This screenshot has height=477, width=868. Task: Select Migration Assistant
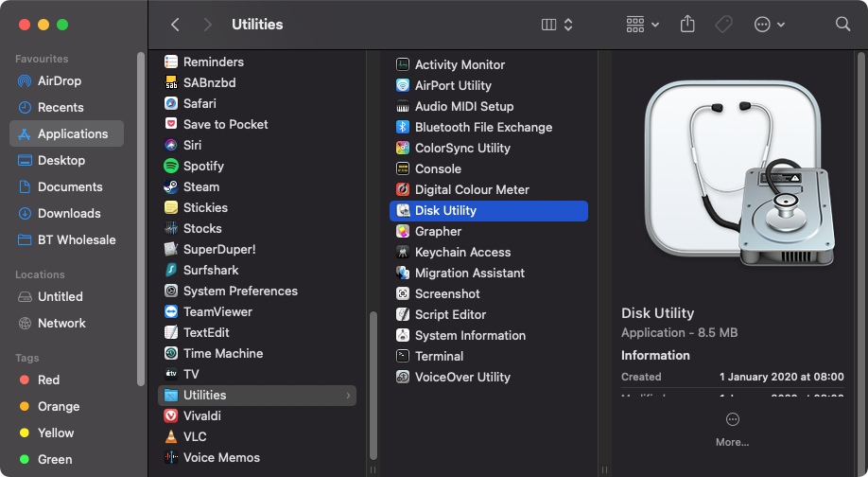pyautogui.click(x=489, y=274)
